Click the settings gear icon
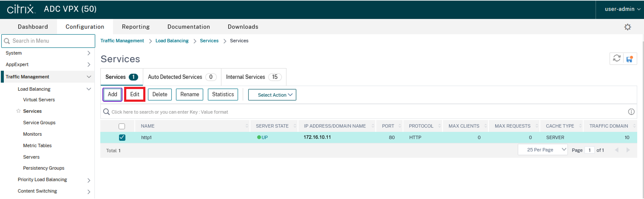The width and height of the screenshot is (644, 199). coord(627,27)
